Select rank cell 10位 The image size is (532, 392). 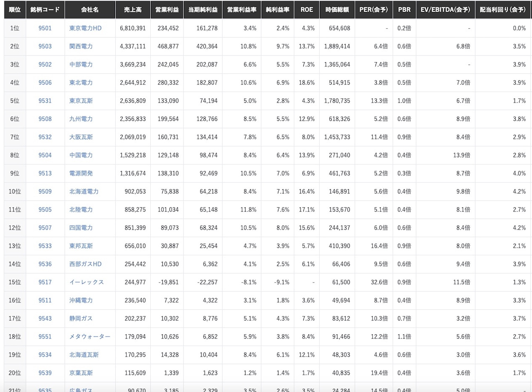(15, 191)
